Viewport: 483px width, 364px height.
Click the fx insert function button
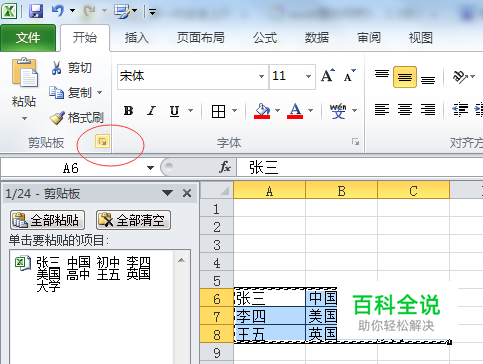225,167
